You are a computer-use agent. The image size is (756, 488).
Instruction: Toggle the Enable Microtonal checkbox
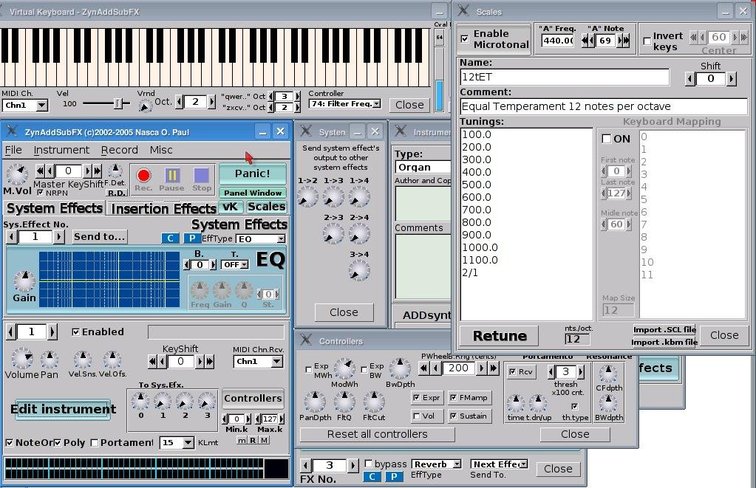465,36
